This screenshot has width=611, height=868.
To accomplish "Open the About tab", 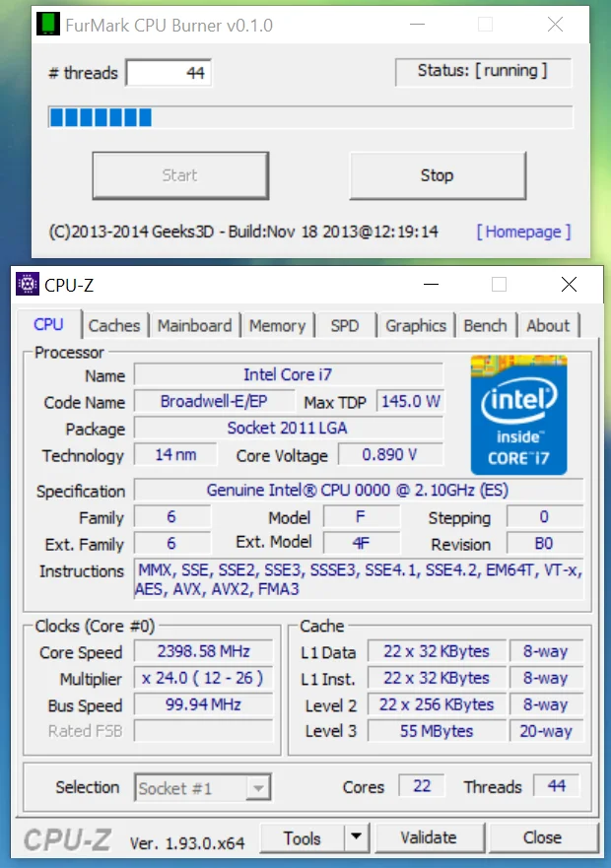I will (548, 325).
